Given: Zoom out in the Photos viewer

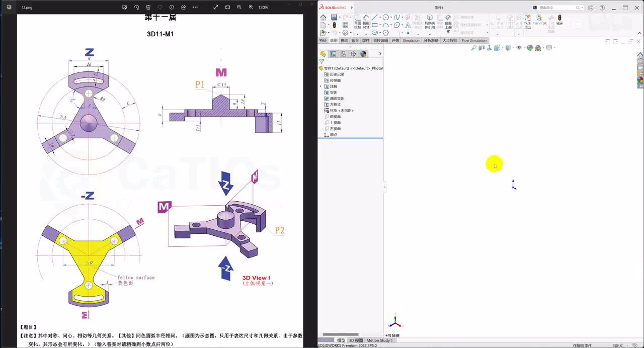Looking at the screenshot, I should [x=239, y=8].
